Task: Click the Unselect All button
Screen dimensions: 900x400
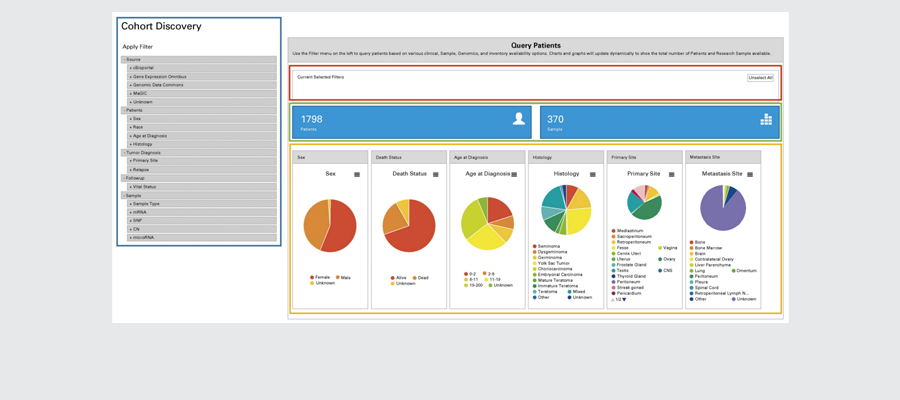Action: pos(760,77)
